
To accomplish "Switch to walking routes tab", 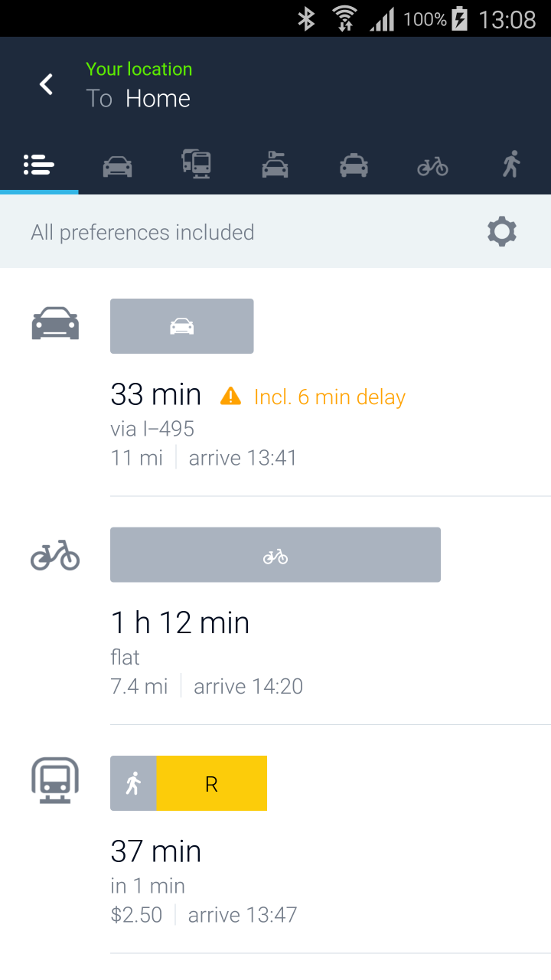I will (x=511, y=165).
